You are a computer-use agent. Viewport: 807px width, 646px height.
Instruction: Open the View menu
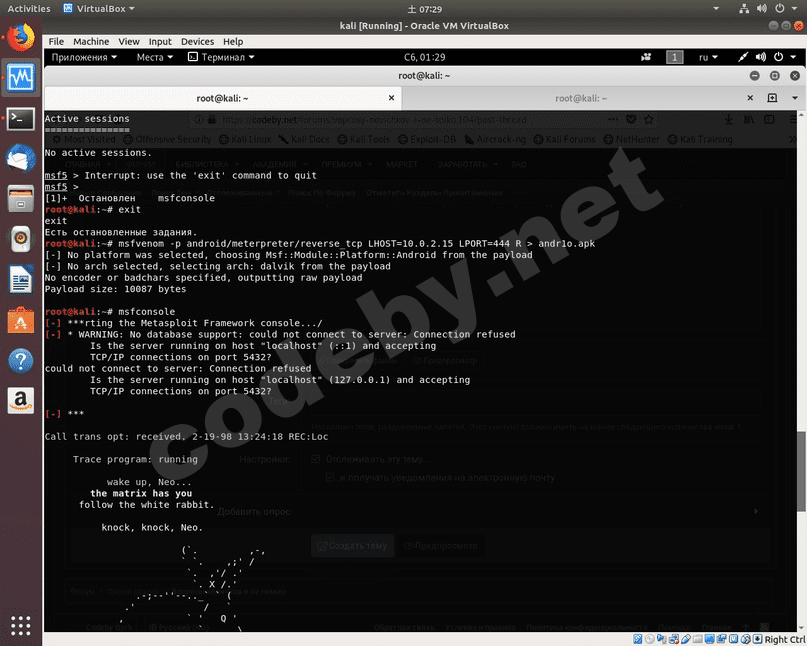tap(129, 42)
